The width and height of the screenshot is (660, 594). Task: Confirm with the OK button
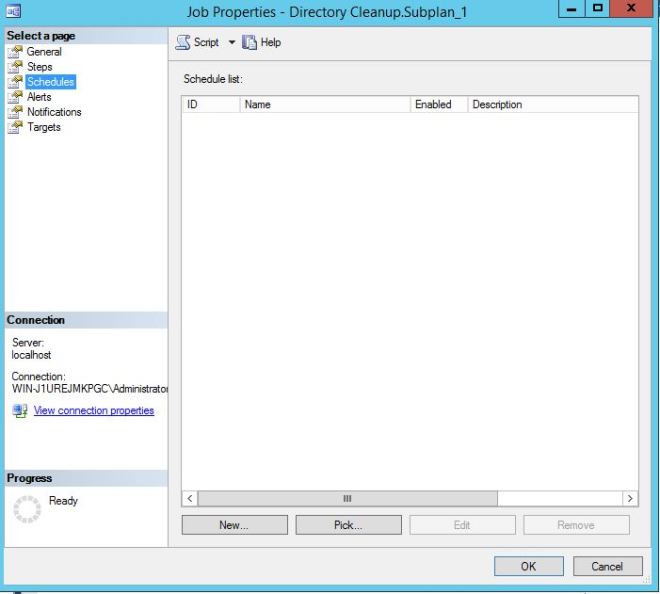[x=528, y=566]
